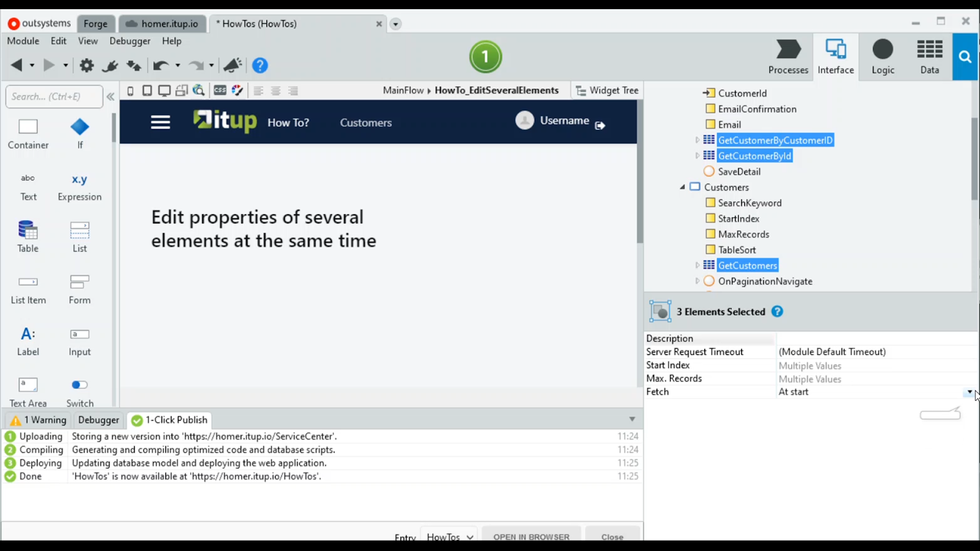This screenshot has width=980, height=551.
Task: Click the preview in other devices icon
Action: click(181, 91)
